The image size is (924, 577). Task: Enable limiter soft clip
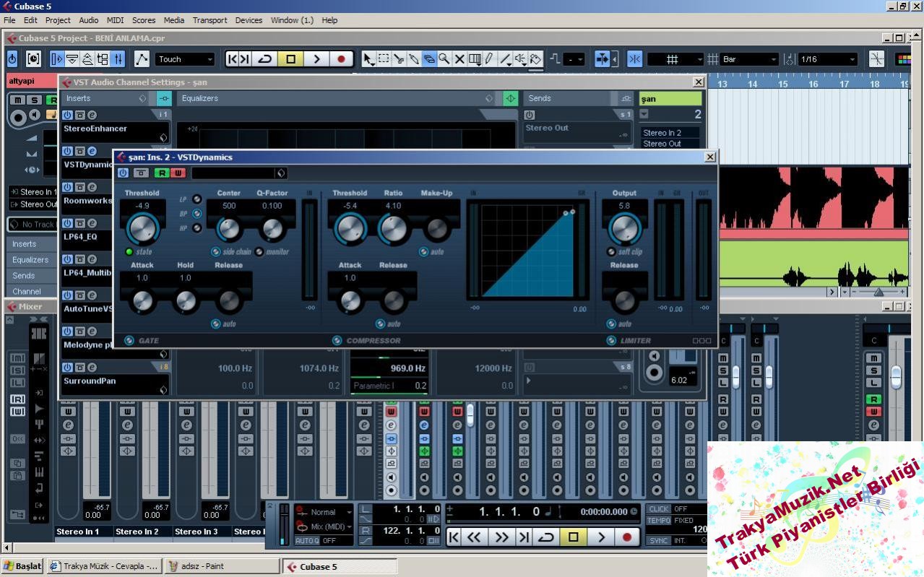tap(611, 252)
